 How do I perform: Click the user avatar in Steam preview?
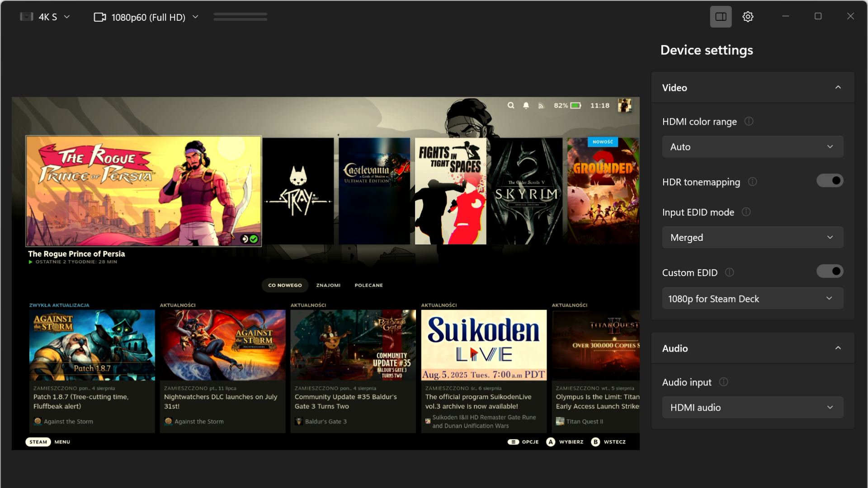tap(625, 105)
